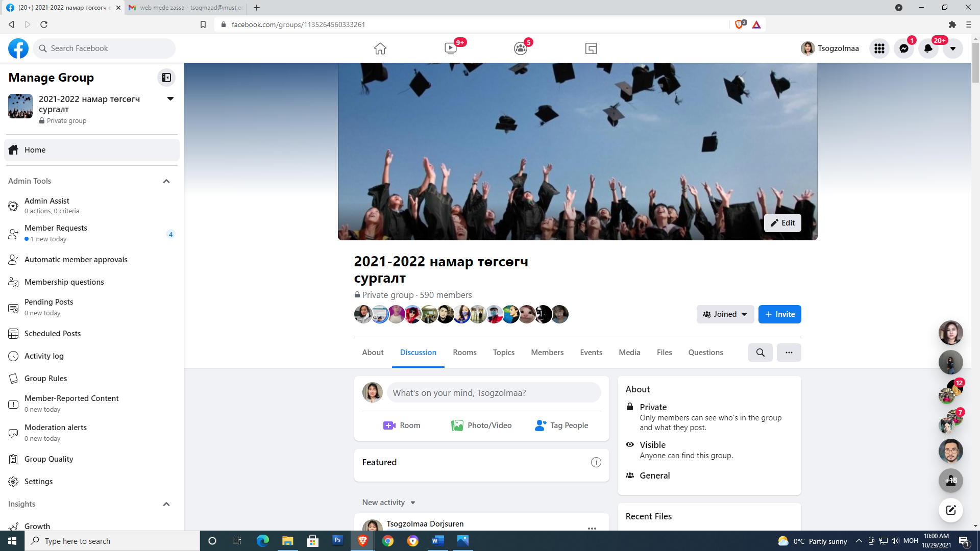Image resolution: width=980 pixels, height=551 pixels.
Task: Open Member-Reported Content
Action: coord(92,404)
